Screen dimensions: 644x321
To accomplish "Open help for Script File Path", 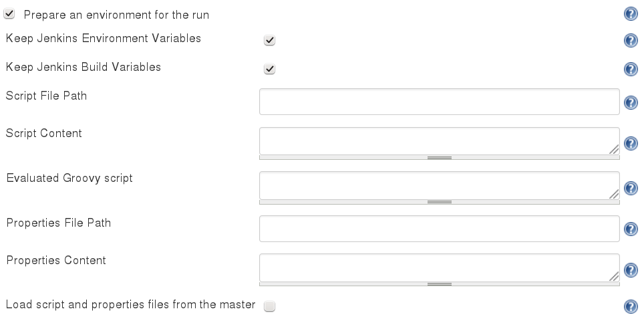I will click(x=630, y=102).
